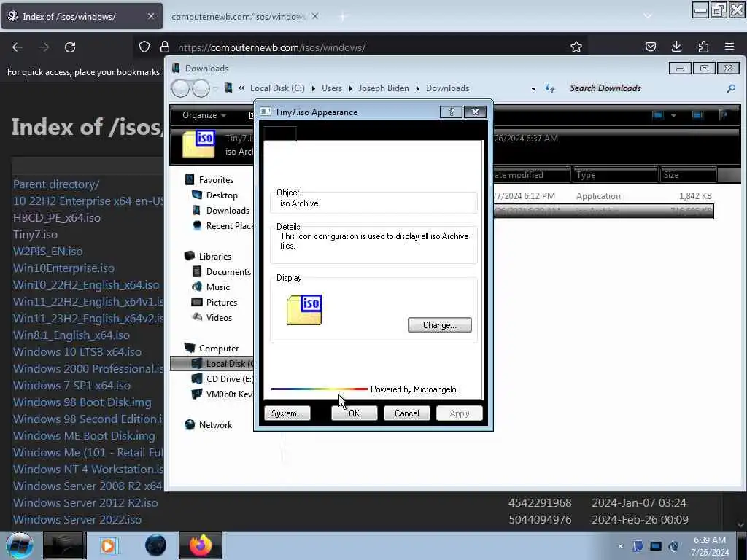Click the Size column header

pos(687,175)
